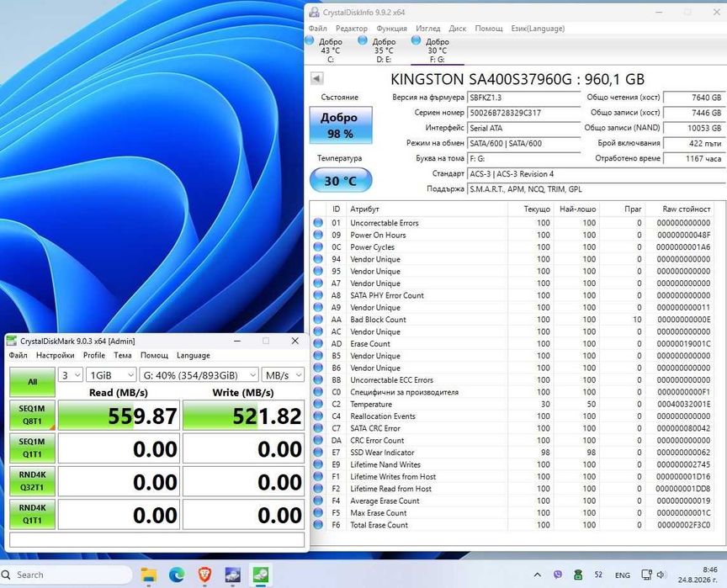Click status circle for Bad Block Count row
727x588 pixels.
[x=318, y=320]
